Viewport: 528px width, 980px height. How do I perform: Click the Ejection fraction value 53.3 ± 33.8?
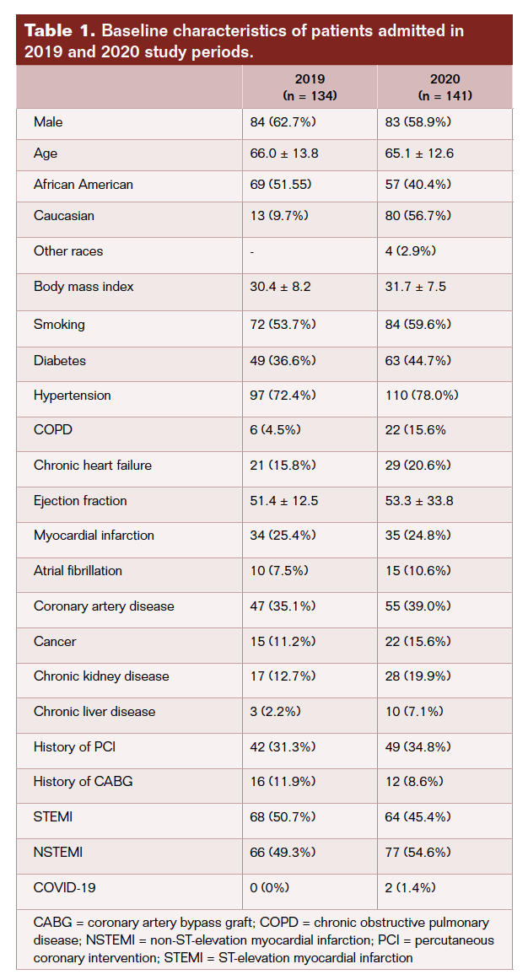click(x=419, y=501)
